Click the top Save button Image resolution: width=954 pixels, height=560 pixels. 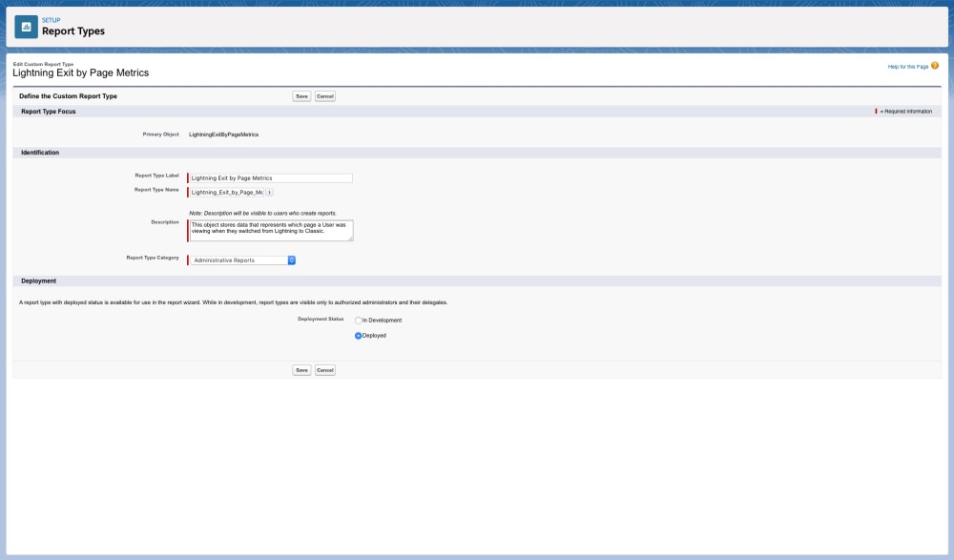pos(301,96)
